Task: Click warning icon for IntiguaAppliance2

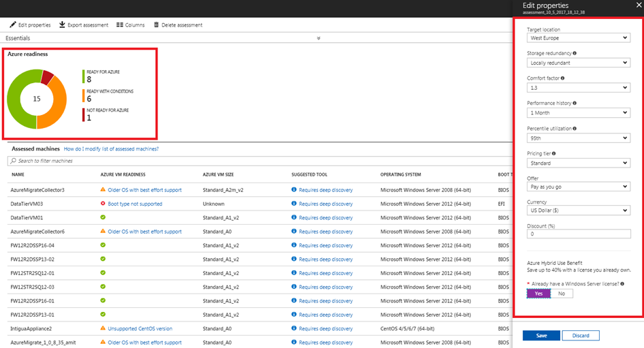Action: coord(103,328)
